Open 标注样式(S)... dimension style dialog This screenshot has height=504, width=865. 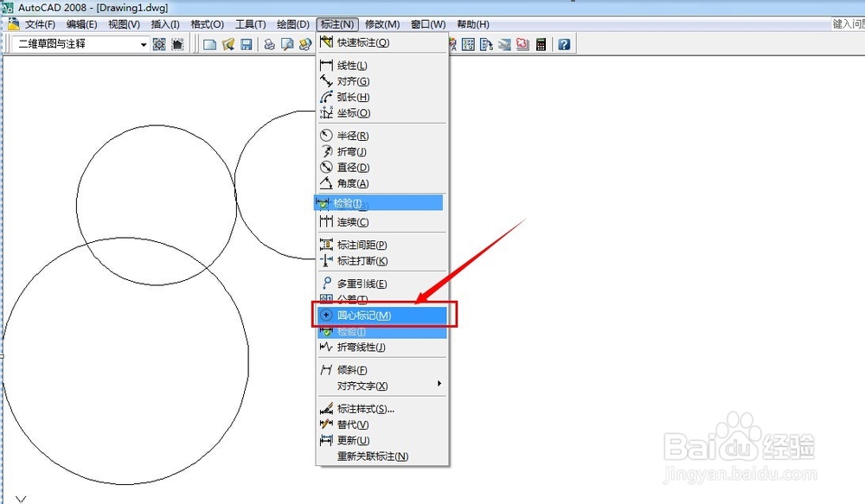pyautogui.click(x=381, y=409)
